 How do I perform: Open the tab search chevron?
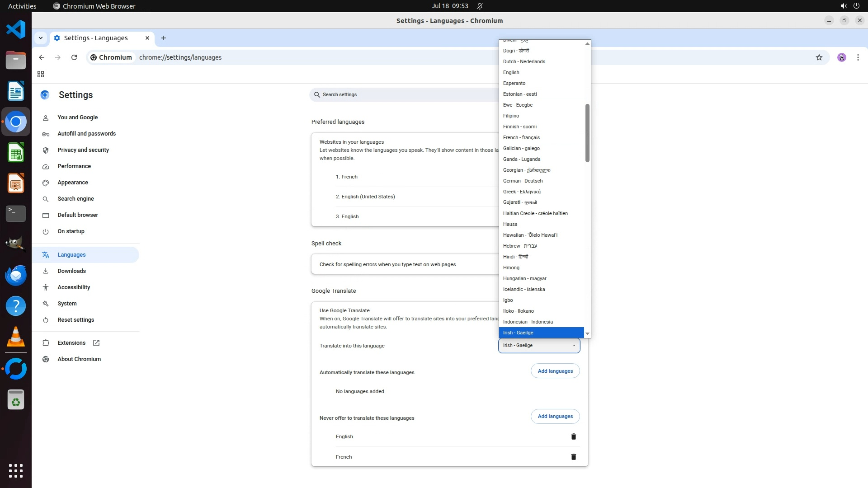(x=41, y=38)
